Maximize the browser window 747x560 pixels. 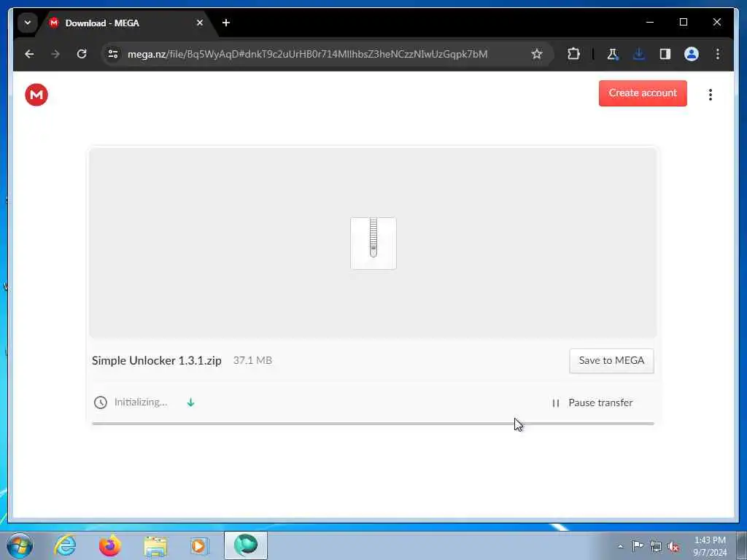tap(683, 22)
